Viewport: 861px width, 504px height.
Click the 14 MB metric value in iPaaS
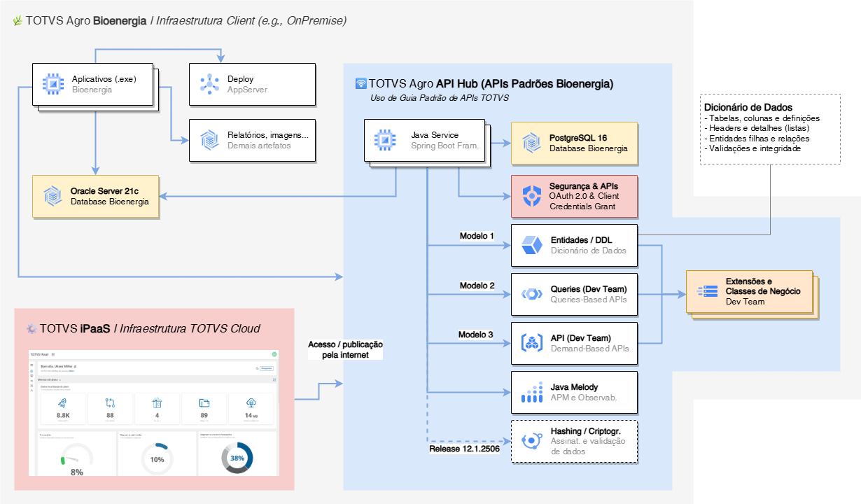coord(251,416)
